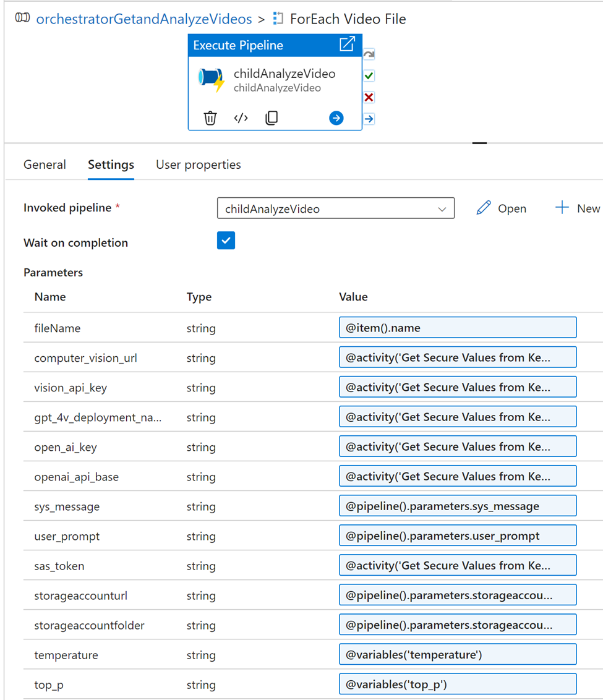Image resolution: width=603 pixels, height=700 pixels.
Task: Click the Wait on completion label
Action: click(x=76, y=243)
